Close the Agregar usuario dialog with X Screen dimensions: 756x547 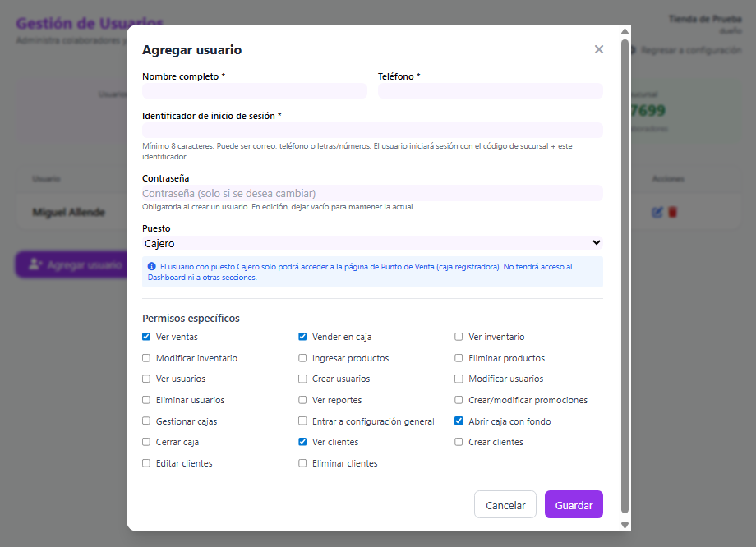[x=599, y=49]
